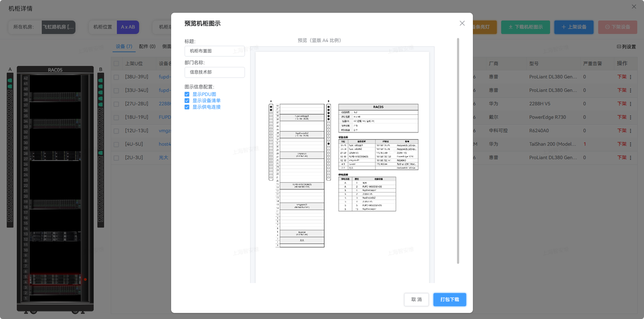Click the 中科可控 vendor cell

pos(498,131)
